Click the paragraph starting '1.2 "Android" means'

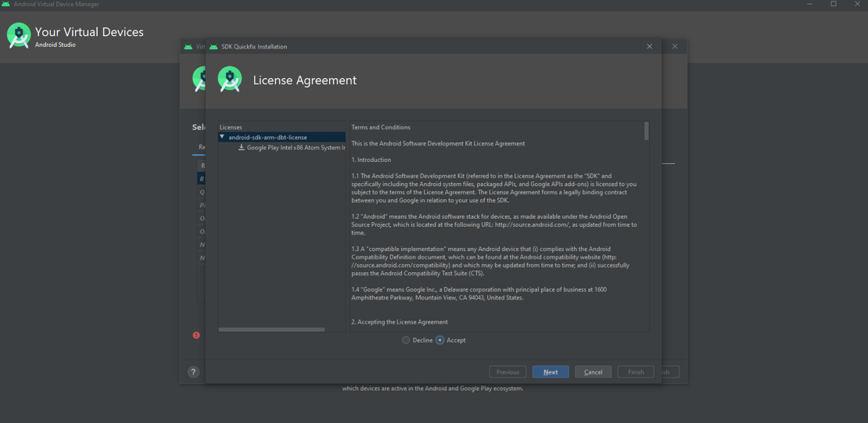tap(494, 224)
